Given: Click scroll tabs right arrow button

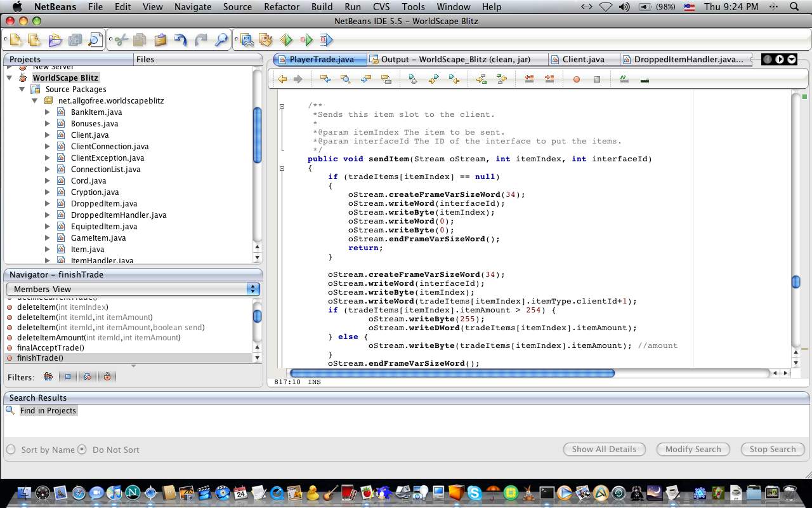Looking at the screenshot, I should (780, 59).
